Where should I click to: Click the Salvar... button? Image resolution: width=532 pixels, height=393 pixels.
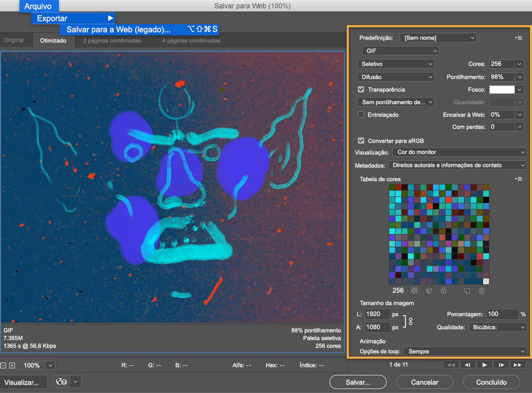(x=358, y=382)
